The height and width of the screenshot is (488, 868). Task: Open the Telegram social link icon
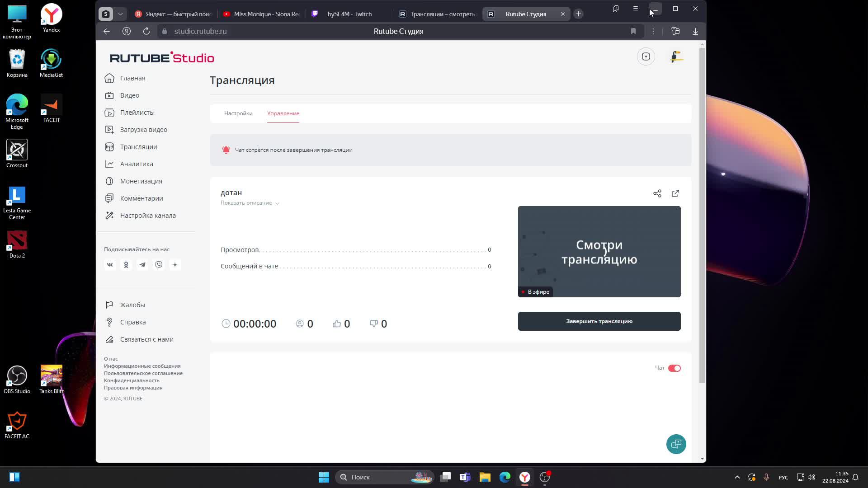142,265
